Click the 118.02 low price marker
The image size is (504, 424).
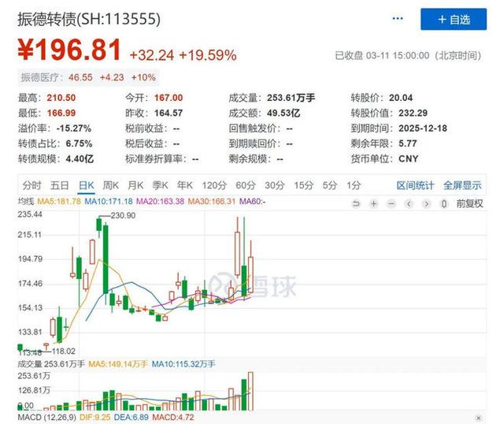coord(63,351)
